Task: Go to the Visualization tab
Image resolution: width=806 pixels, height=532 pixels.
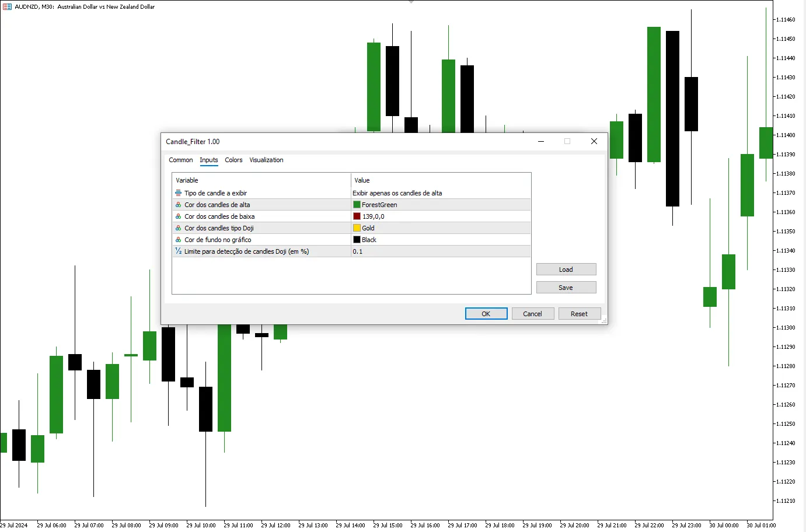Action: pyautogui.click(x=266, y=160)
